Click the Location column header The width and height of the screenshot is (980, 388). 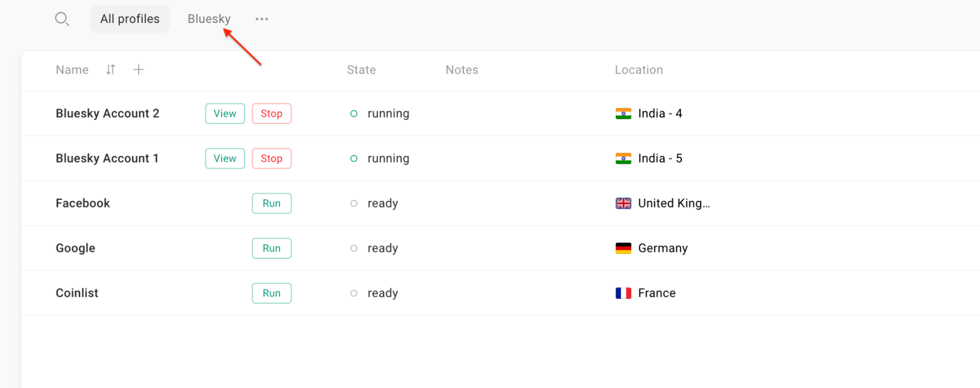pos(639,70)
